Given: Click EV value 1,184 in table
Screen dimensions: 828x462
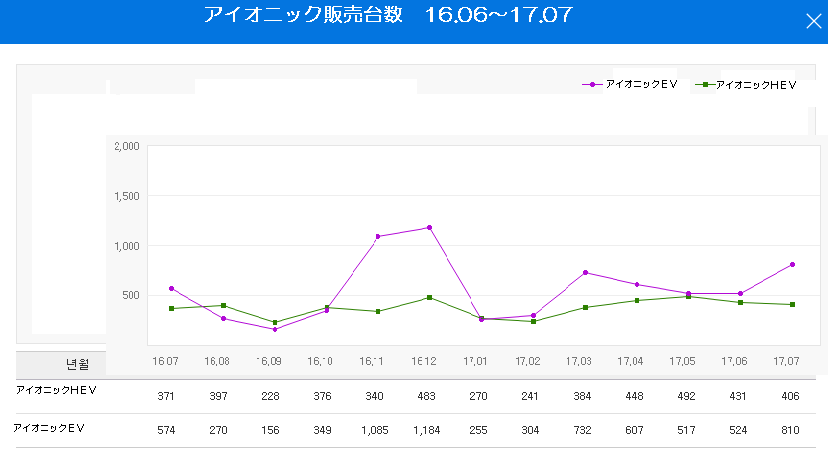Looking at the screenshot, I should click(x=426, y=430).
